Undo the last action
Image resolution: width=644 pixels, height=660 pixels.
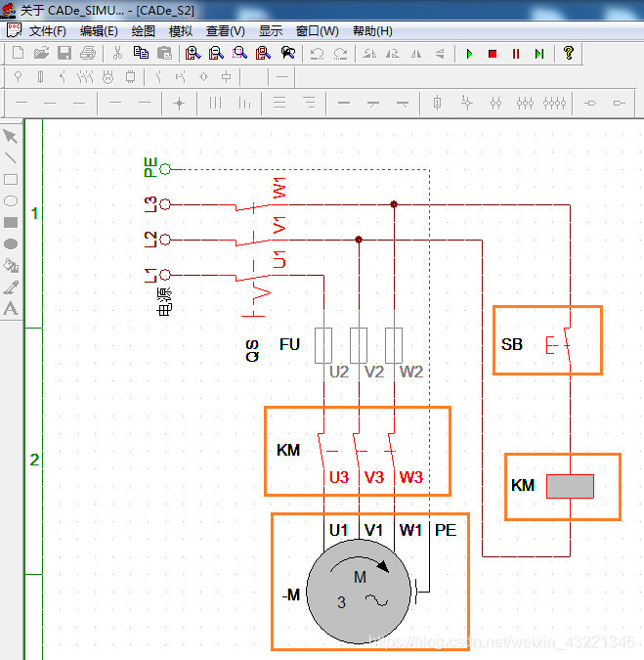pyautogui.click(x=318, y=54)
